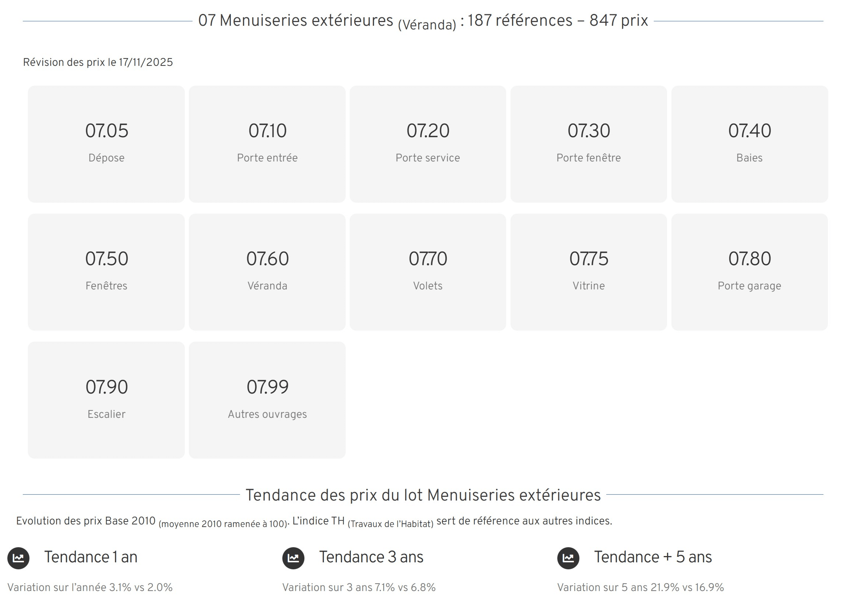This screenshot has width=854, height=616.
Task: Open the 07.80 Porte garage card
Action: [x=749, y=272]
